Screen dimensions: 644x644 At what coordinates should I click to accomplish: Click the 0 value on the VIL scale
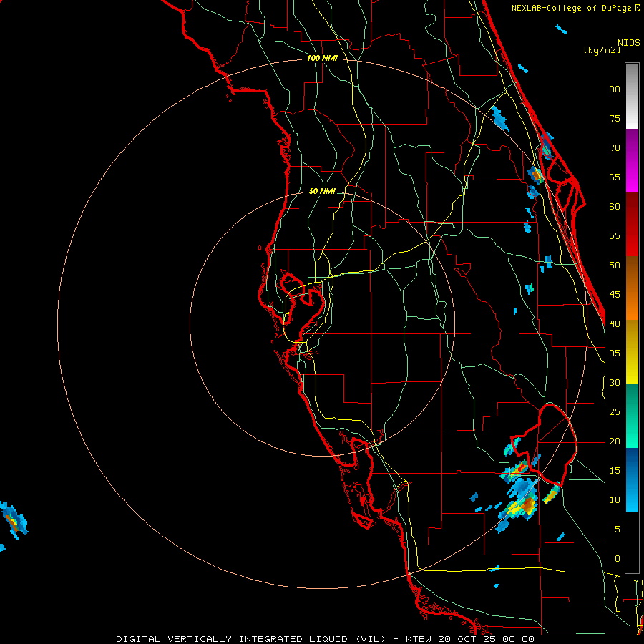tap(618, 559)
